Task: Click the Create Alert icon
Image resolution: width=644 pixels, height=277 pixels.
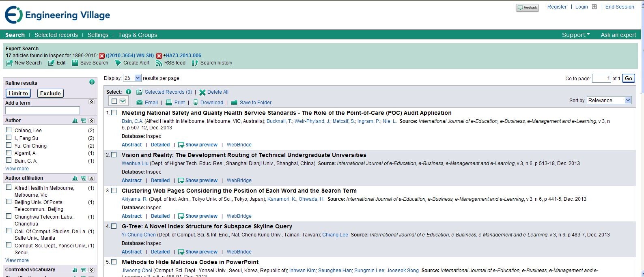Action: coord(118,63)
